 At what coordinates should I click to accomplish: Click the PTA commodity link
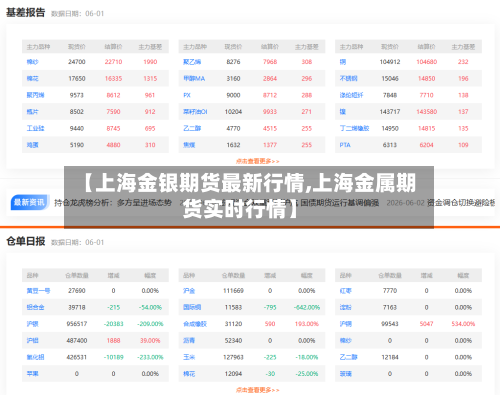click(x=345, y=145)
